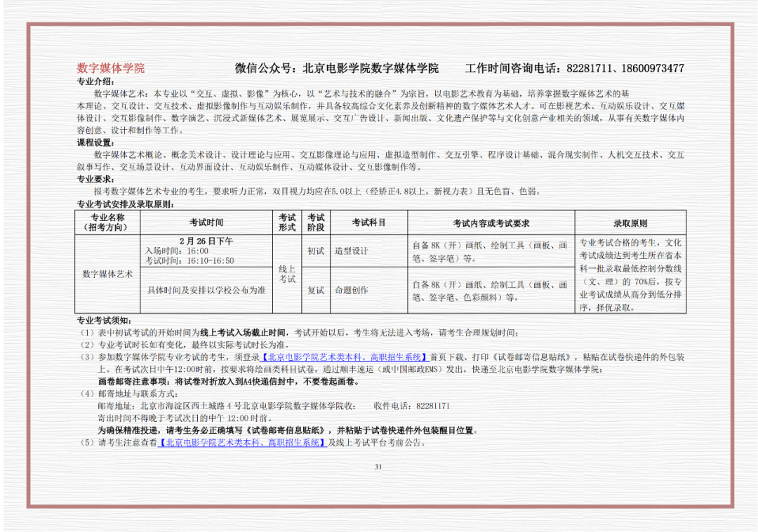
Task: Open the first 北京电影学院艺术类本科、高职招生系统 link
Action: (345, 357)
